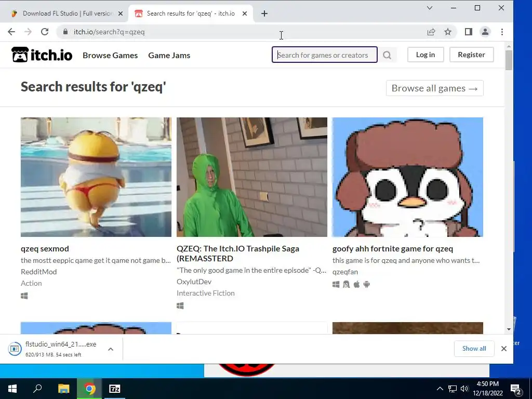Open the Windows Start menu

coord(12,389)
